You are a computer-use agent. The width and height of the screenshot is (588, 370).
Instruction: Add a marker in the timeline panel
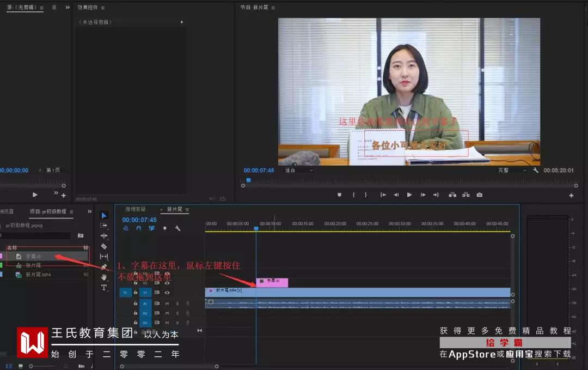click(164, 228)
